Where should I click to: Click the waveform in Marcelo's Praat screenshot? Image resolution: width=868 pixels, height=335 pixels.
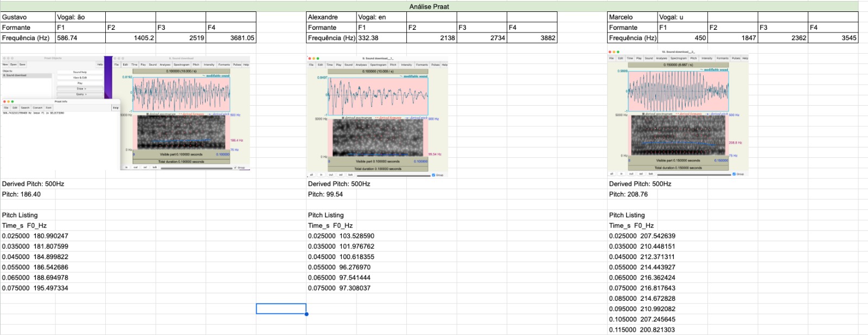click(678, 91)
